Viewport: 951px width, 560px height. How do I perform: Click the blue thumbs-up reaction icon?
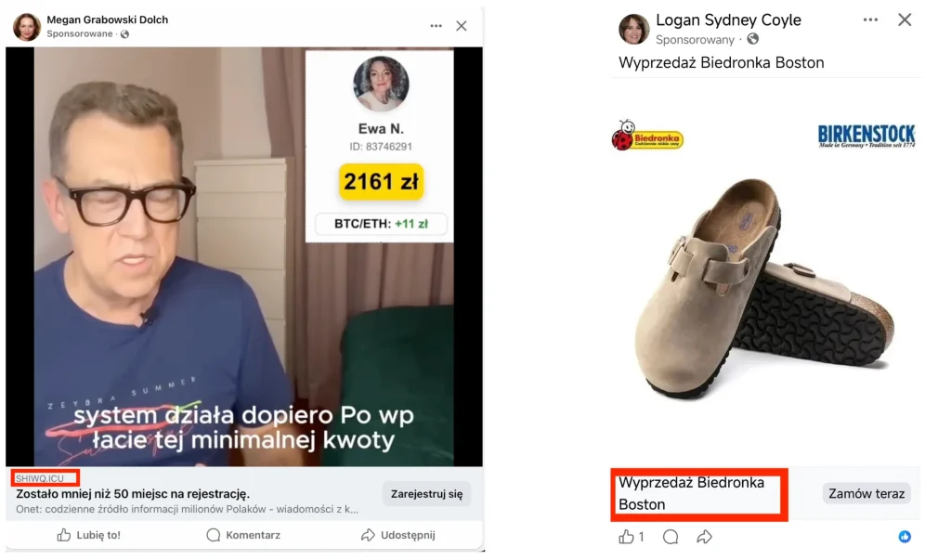click(x=905, y=536)
